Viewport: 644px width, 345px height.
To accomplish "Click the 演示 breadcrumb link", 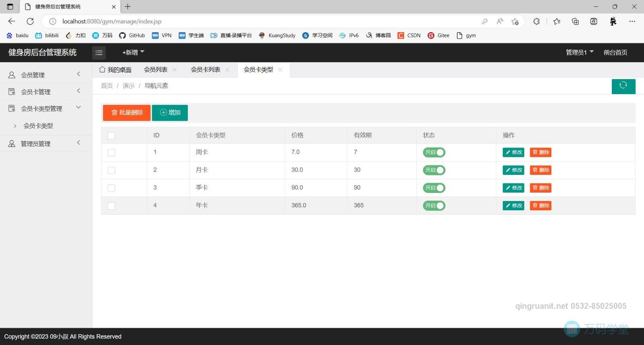I will tap(129, 86).
